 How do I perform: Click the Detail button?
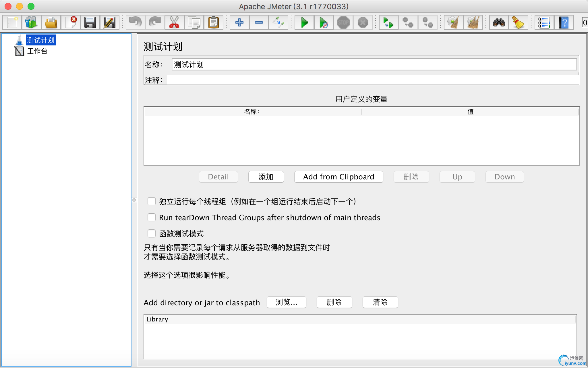[x=218, y=177]
